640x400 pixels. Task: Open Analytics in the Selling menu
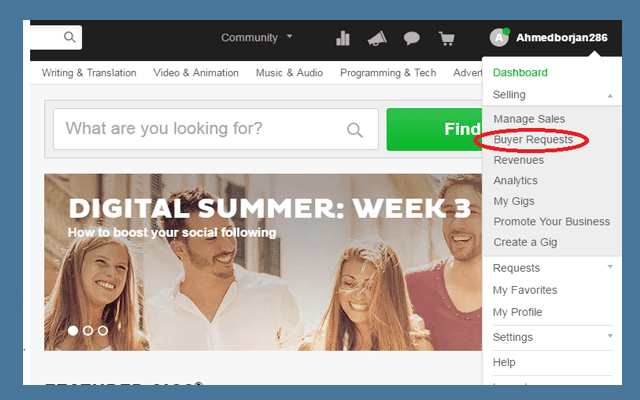point(515,180)
